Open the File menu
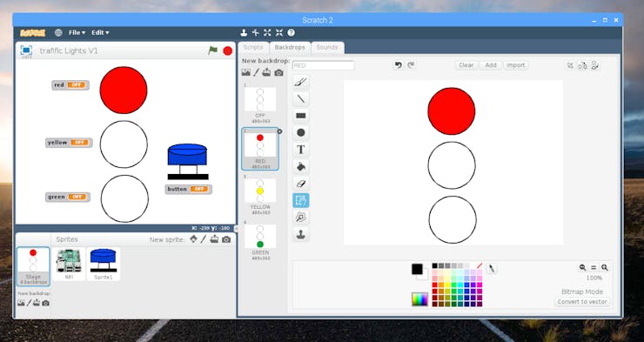 point(77,32)
